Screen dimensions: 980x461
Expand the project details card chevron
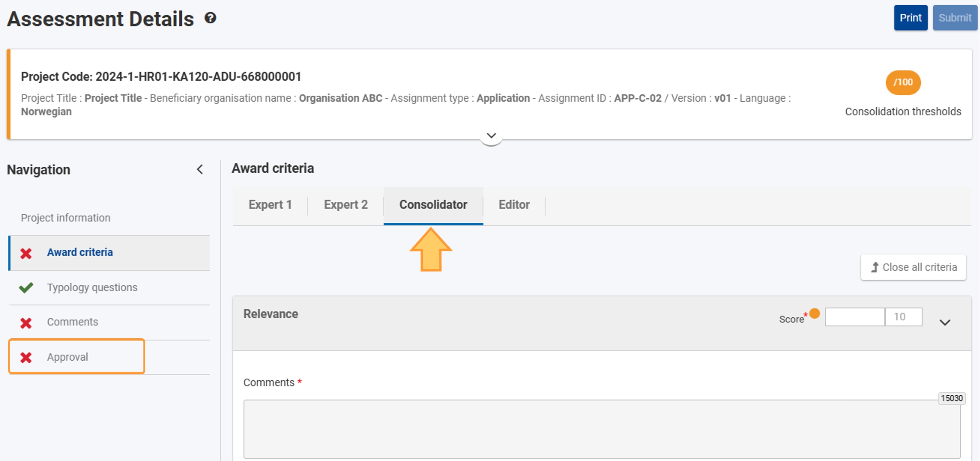(491, 136)
